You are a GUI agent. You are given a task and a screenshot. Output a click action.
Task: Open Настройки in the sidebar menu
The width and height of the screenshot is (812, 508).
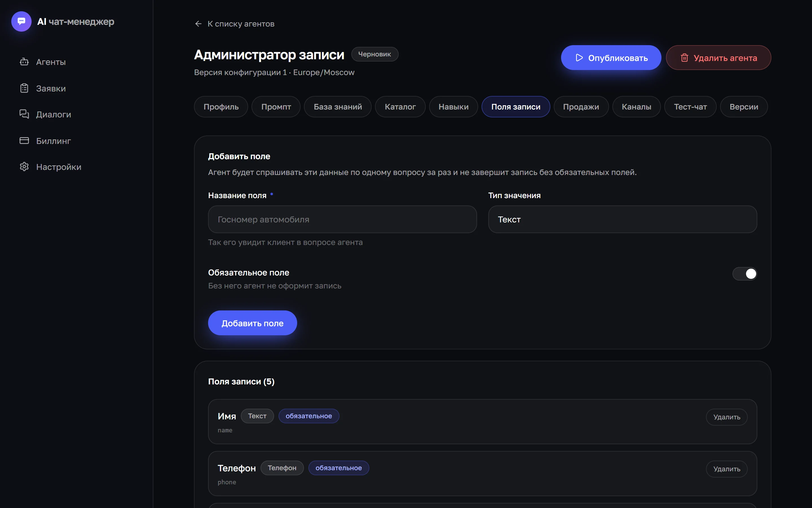tap(59, 167)
